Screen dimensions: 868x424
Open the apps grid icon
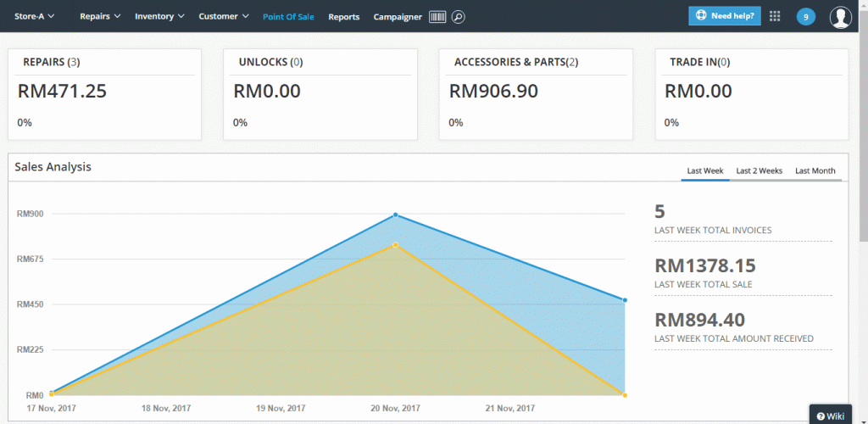point(775,16)
